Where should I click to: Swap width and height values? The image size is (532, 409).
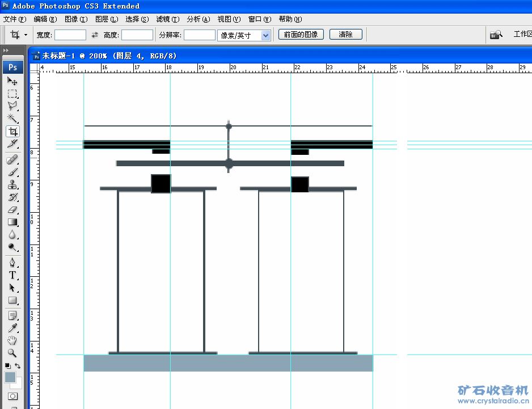pyautogui.click(x=95, y=35)
